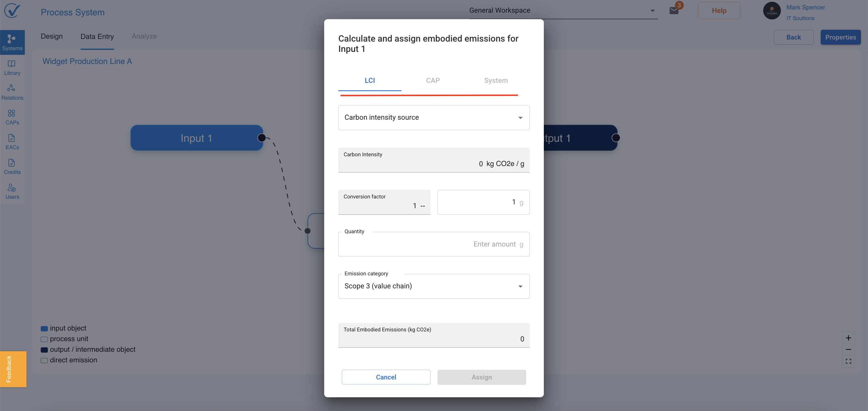
Task: Toggle the process unit legend box
Action: 44,339
